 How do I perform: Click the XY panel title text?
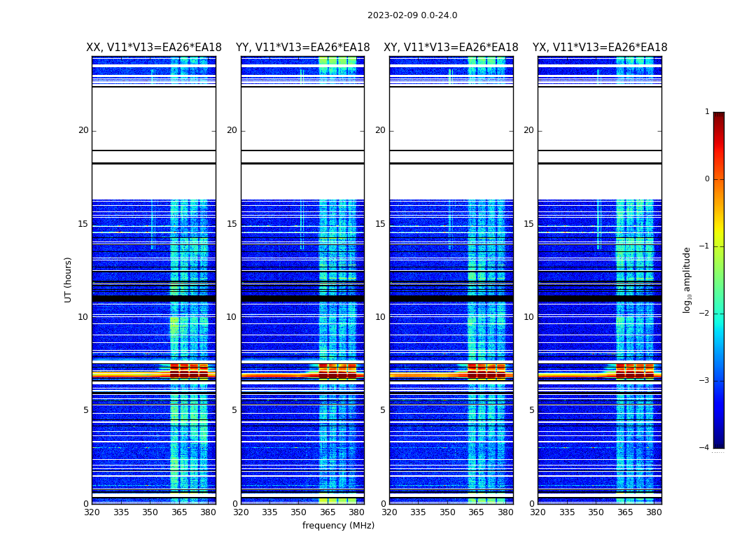[x=451, y=48]
